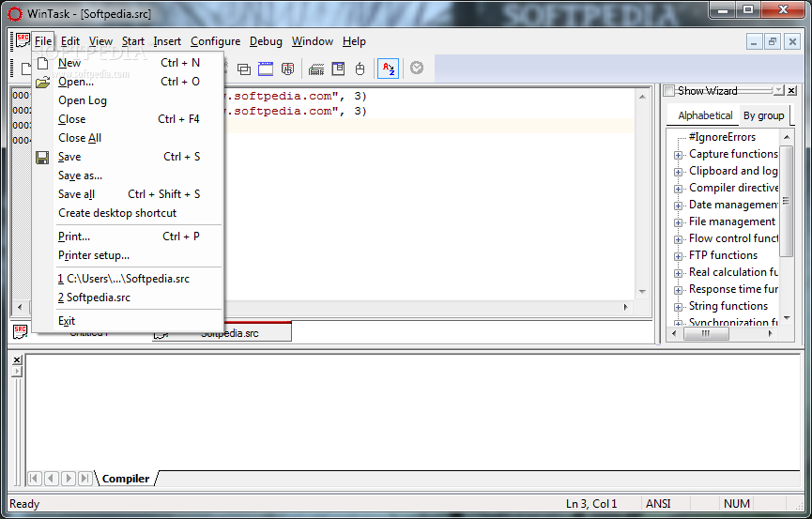Click the open folder icon next to Open...
The image size is (812, 519).
[42, 82]
